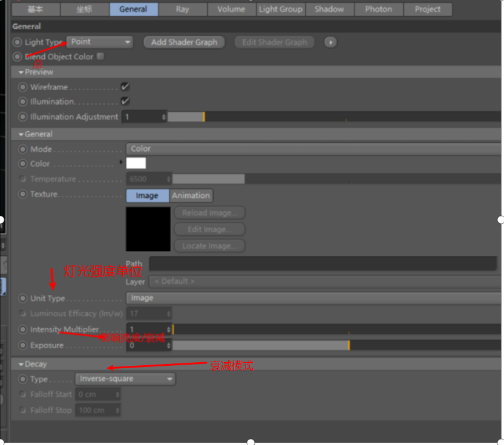Click the Illumination Adjustment slider
The height and width of the screenshot is (445, 504).
tap(334, 117)
